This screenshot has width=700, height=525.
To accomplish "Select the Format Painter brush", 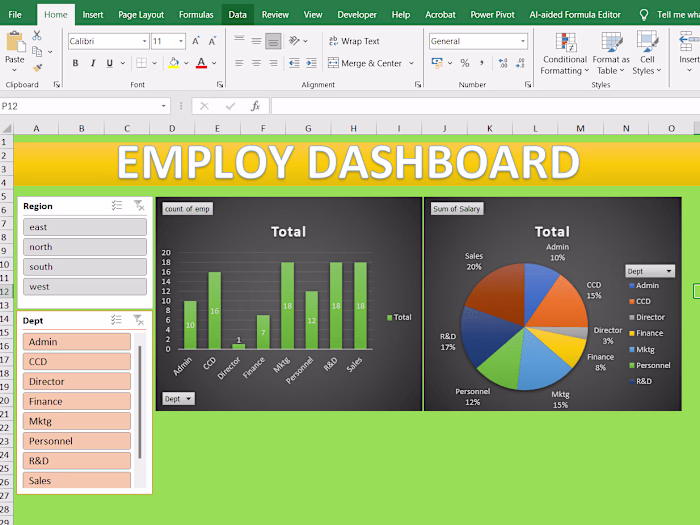I will coord(38,68).
